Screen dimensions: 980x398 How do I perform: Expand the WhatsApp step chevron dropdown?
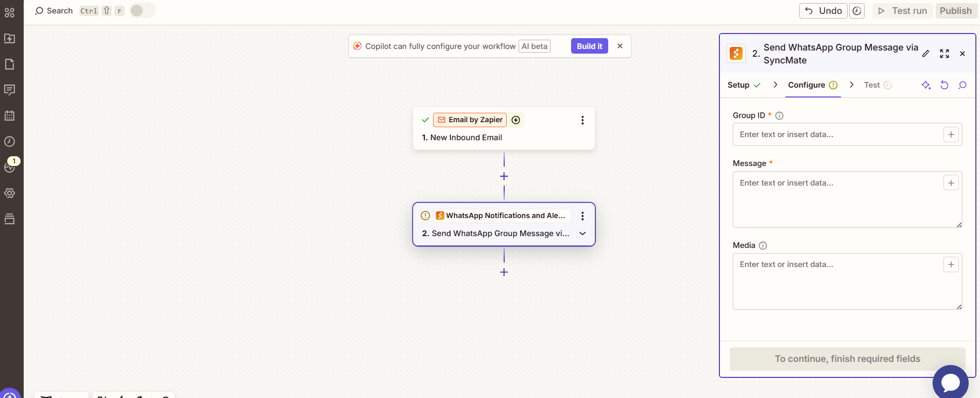pos(582,234)
